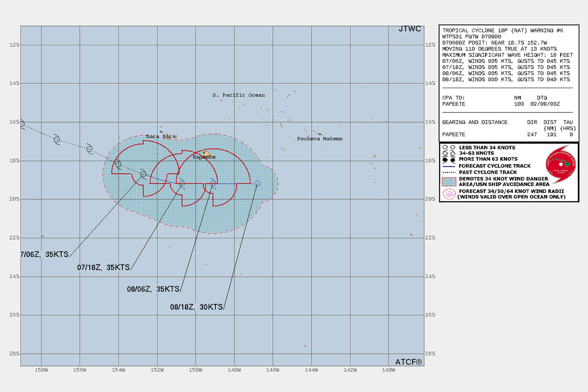The width and height of the screenshot is (588, 392).
Task: Click the Bora Bora island marker
Action: pos(161,131)
